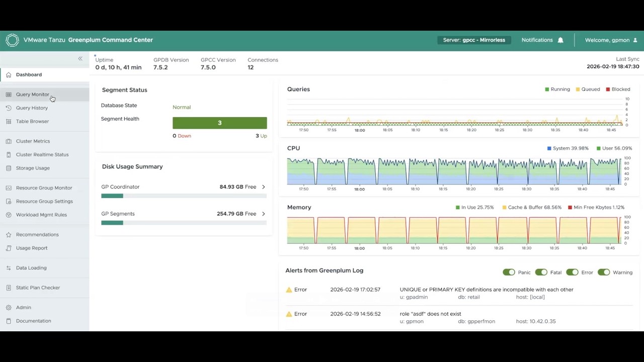The width and height of the screenshot is (644, 362).
Task: Toggle the Warning alert filter
Action: [x=604, y=273]
